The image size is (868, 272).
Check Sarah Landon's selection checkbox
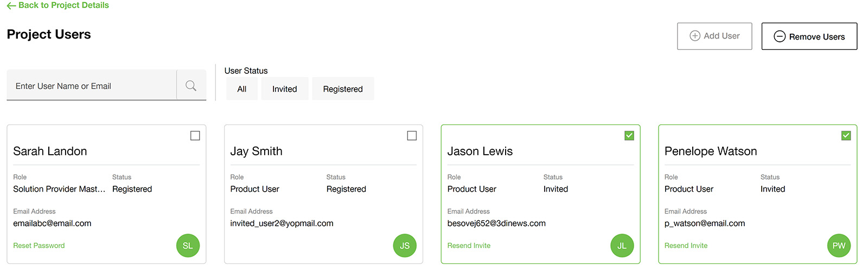(195, 136)
